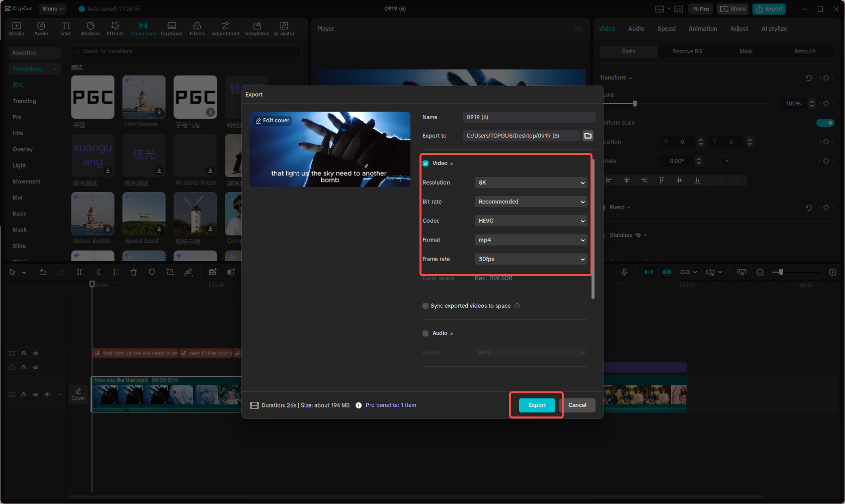This screenshot has width=845, height=504.
Task: Select the Film Browse transition thumbnail
Action: pos(144,97)
